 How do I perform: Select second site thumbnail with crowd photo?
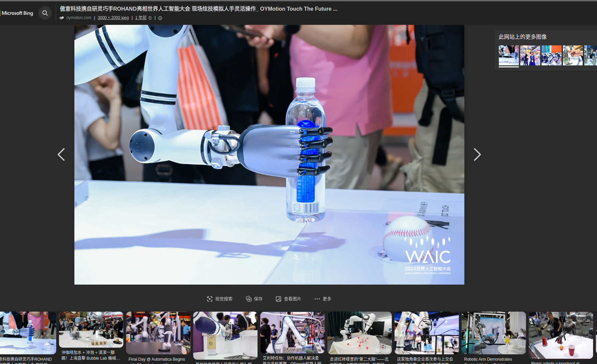click(530, 55)
